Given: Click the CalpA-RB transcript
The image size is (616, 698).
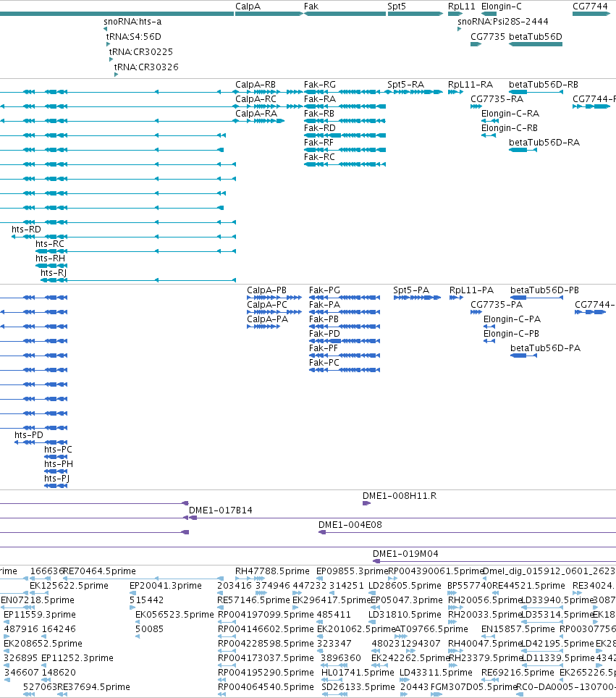Looking at the screenshot, I should point(269,92).
